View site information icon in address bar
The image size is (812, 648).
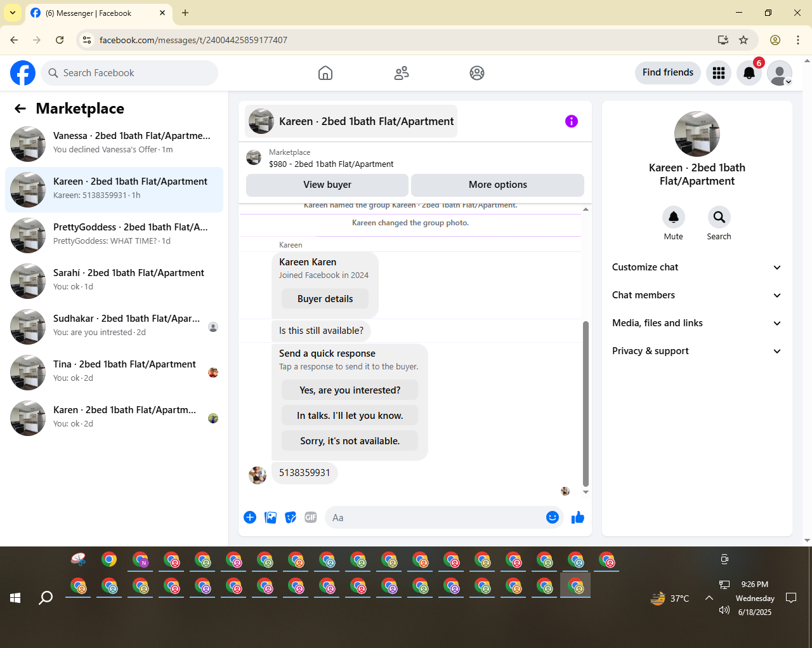pos(88,40)
